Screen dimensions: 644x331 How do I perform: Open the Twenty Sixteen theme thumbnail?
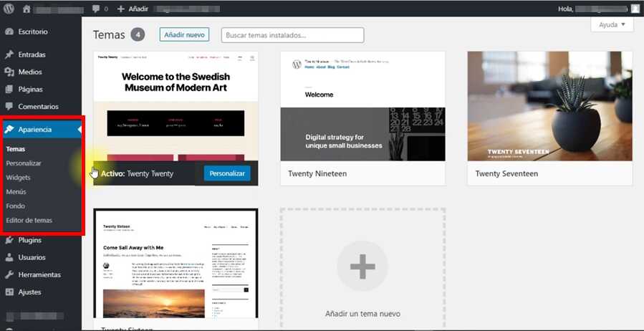tap(176, 263)
